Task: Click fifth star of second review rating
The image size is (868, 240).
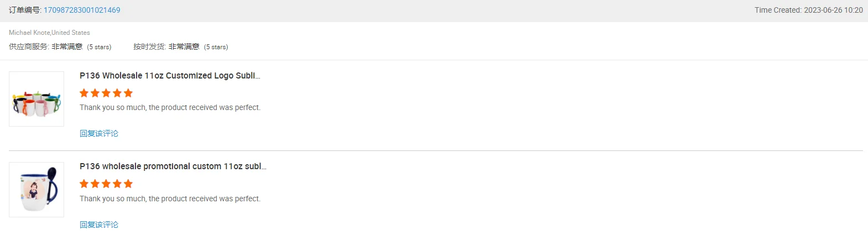Action: (128, 184)
